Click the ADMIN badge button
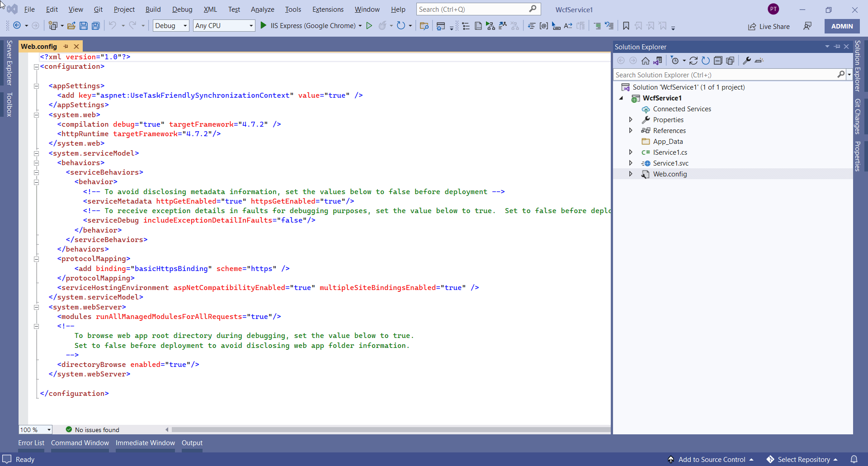 tap(842, 26)
